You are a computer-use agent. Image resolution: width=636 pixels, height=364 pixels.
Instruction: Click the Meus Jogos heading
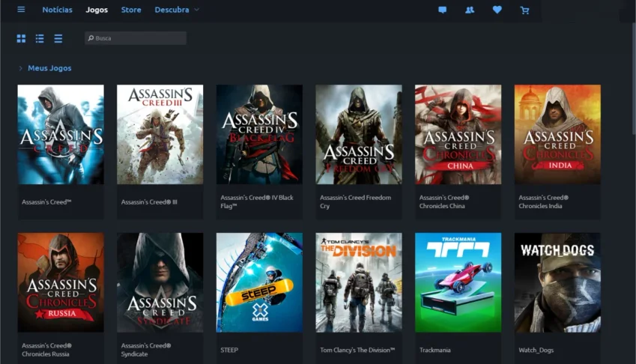click(x=49, y=68)
